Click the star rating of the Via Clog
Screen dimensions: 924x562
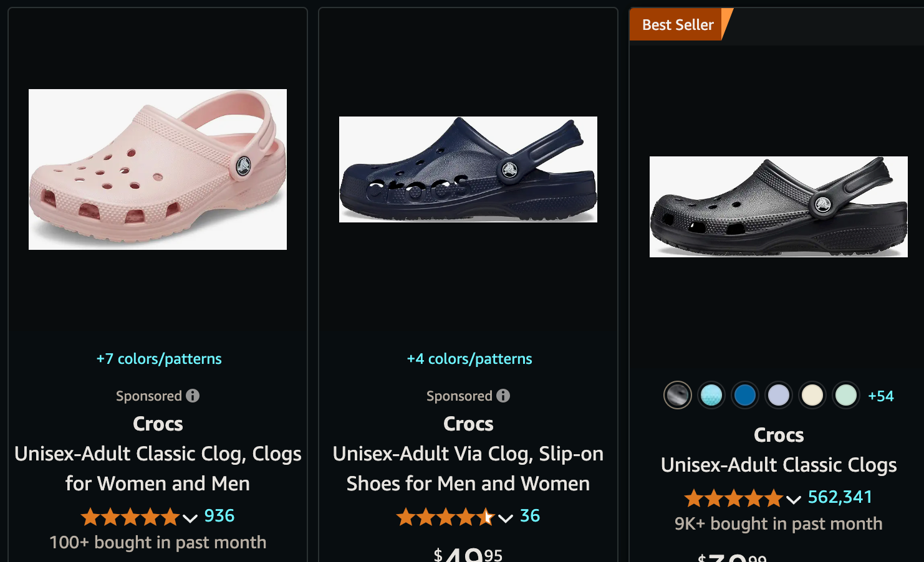coord(446,516)
